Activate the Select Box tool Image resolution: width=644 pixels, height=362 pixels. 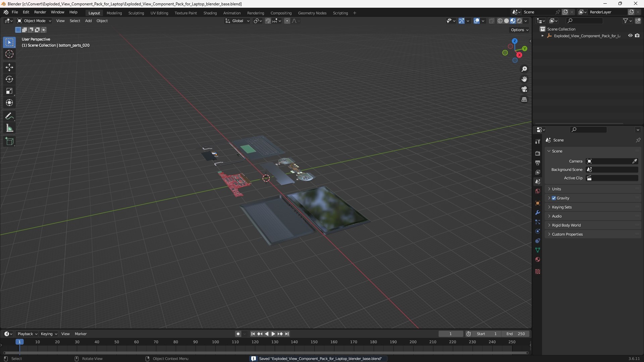tap(9, 42)
